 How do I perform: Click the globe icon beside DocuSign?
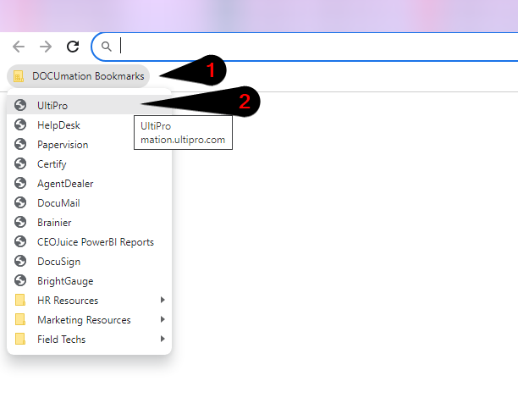tap(20, 261)
